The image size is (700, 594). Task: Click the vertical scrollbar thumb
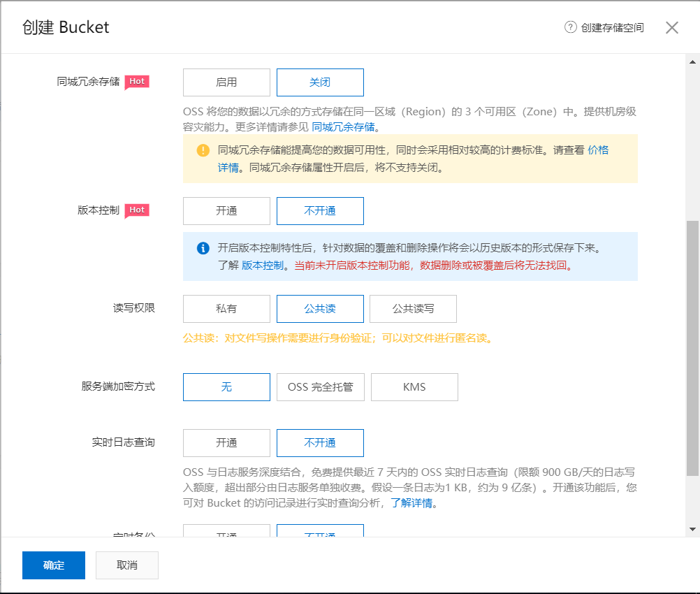[692, 348]
